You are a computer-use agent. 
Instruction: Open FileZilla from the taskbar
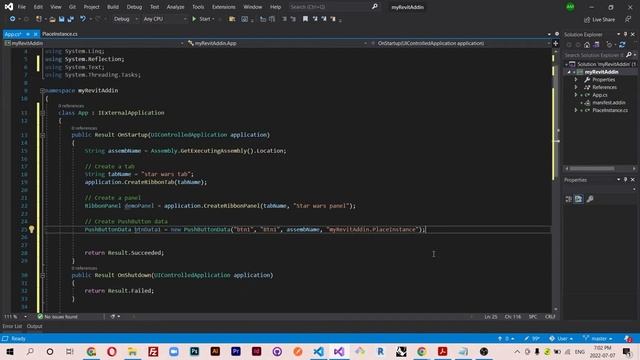pyautogui.click(x=153, y=351)
